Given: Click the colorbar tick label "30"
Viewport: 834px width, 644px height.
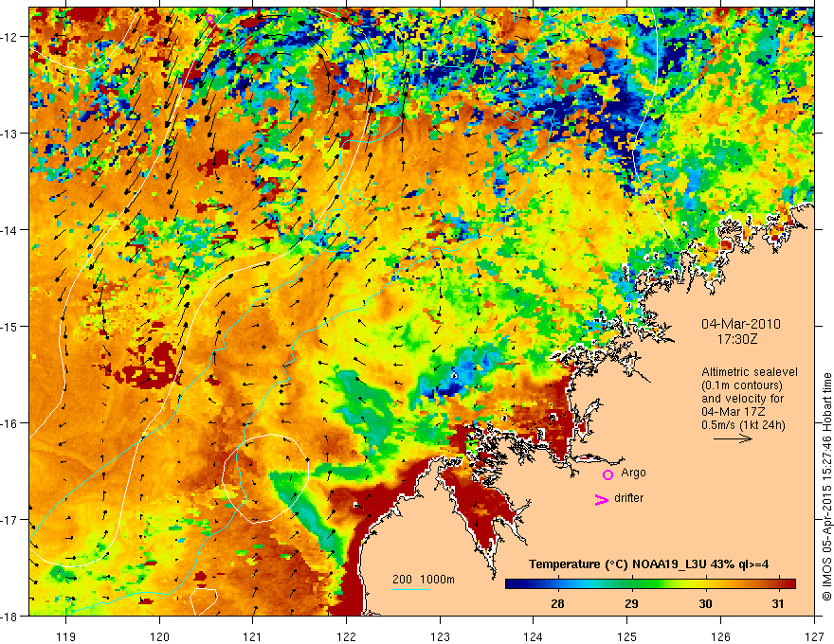Looking at the screenshot, I should pos(705,603).
